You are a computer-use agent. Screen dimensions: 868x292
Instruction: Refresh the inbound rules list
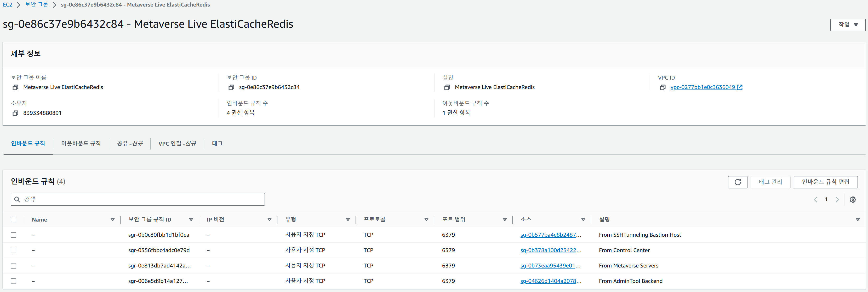pyautogui.click(x=737, y=182)
